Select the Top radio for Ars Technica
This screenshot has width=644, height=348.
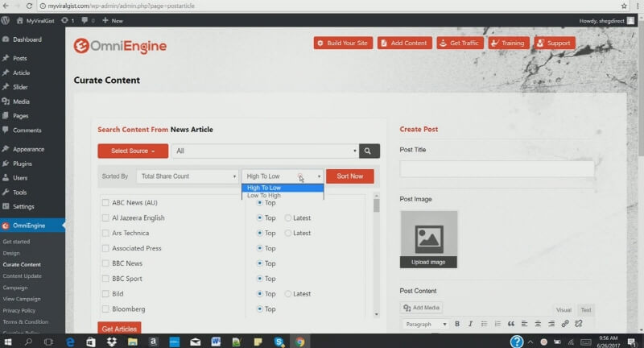(x=259, y=233)
